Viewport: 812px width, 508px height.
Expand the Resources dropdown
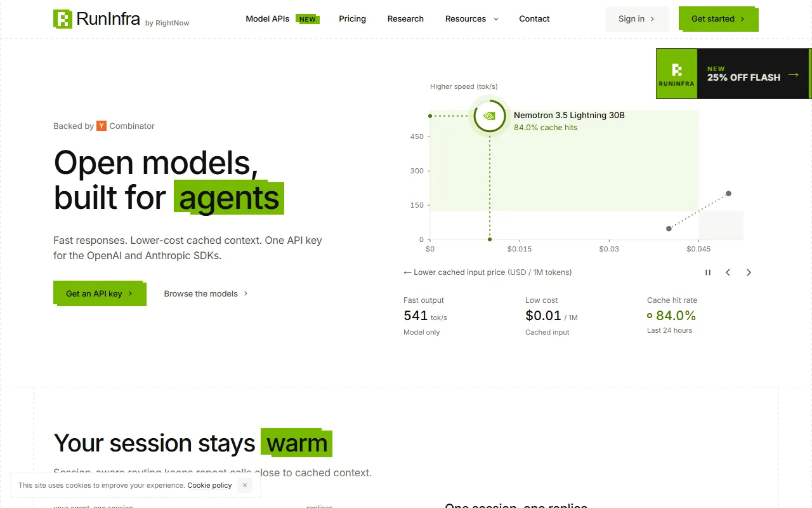(x=471, y=19)
